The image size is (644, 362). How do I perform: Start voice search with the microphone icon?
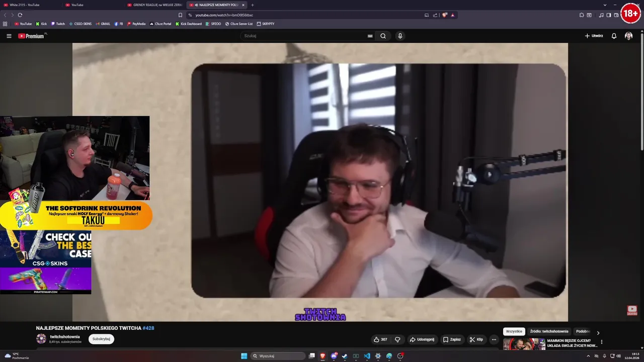click(x=400, y=36)
